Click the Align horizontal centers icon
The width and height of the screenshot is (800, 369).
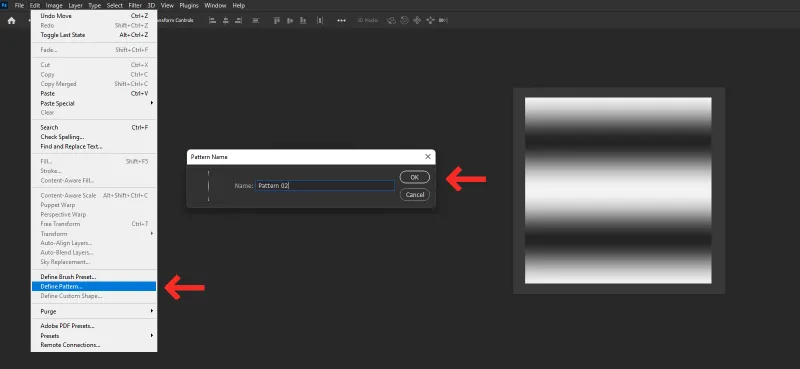[226, 20]
